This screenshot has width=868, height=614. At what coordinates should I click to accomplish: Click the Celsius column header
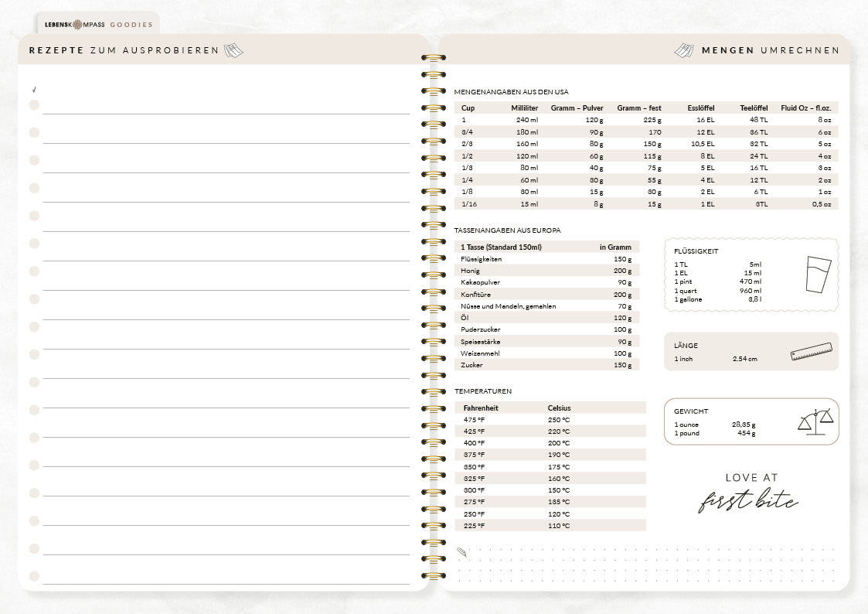559,408
